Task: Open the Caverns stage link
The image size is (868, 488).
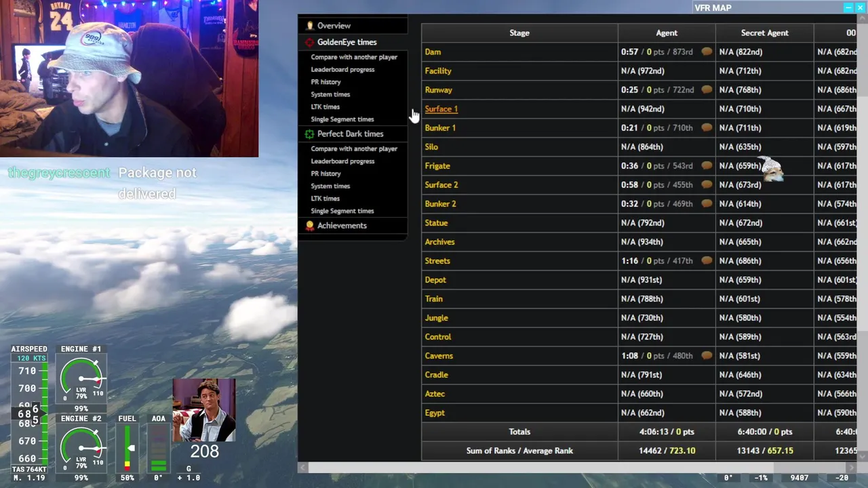Action: pos(439,355)
